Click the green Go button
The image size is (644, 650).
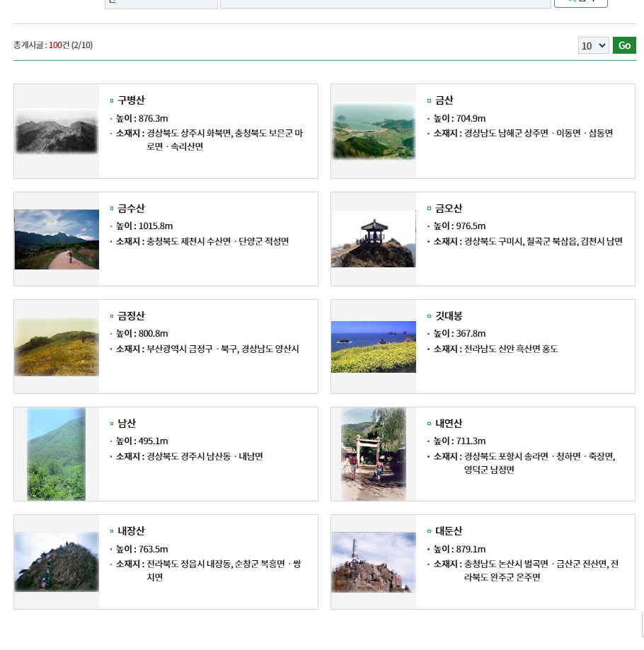click(x=624, y=45)
